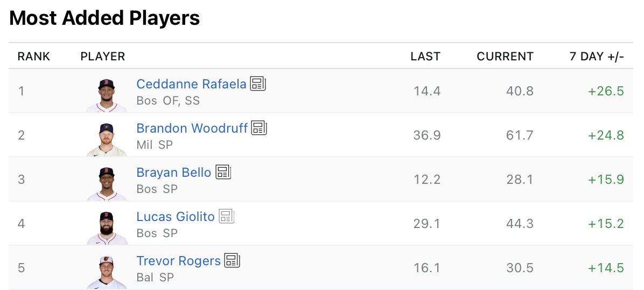This screenshot has width=644, height=290.
Task: Click Brandon Woodruff headshot photo
Action: pos(107,139)
